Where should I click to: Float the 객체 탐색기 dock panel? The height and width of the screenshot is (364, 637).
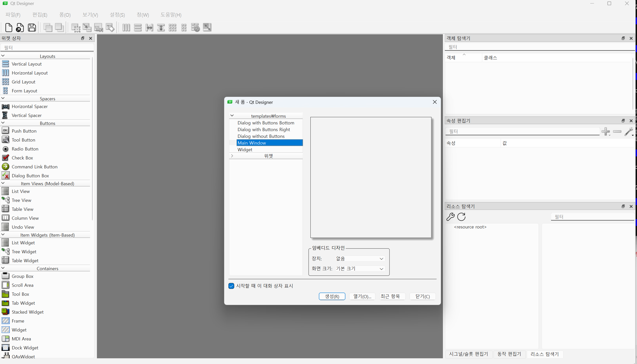[x=623, y=38]
